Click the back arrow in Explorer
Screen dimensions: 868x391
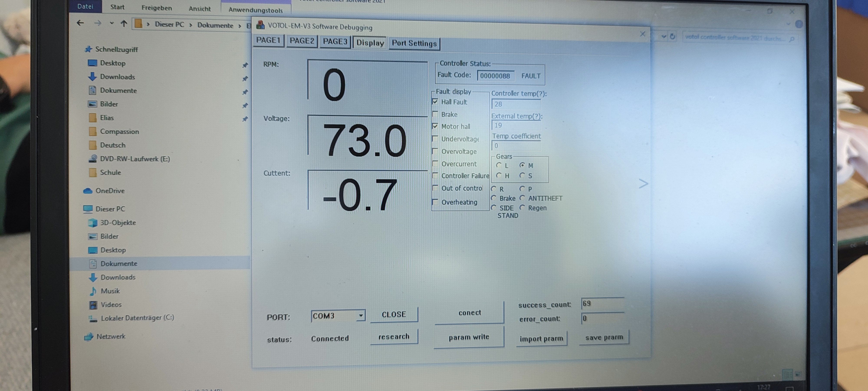coord(80,23)
